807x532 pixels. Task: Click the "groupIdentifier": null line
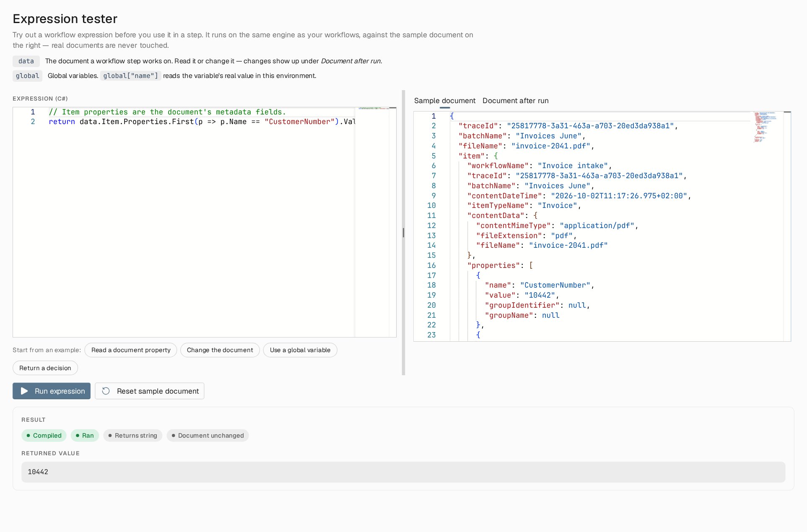pos(537,306)
